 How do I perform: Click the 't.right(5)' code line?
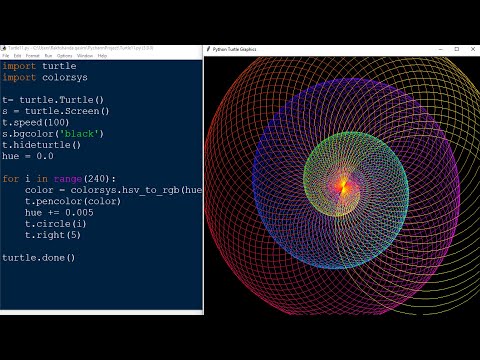click(x=53, y=235)
